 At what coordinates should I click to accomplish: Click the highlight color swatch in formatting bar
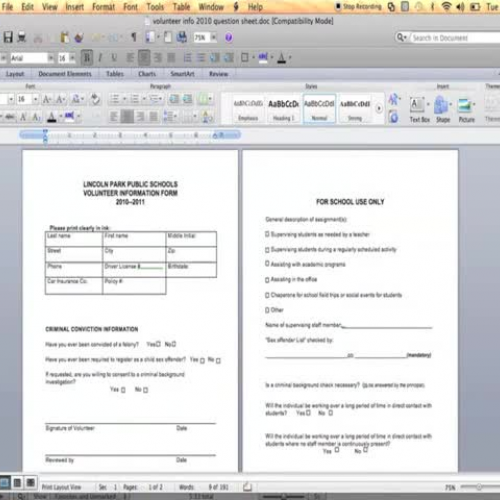263,58
